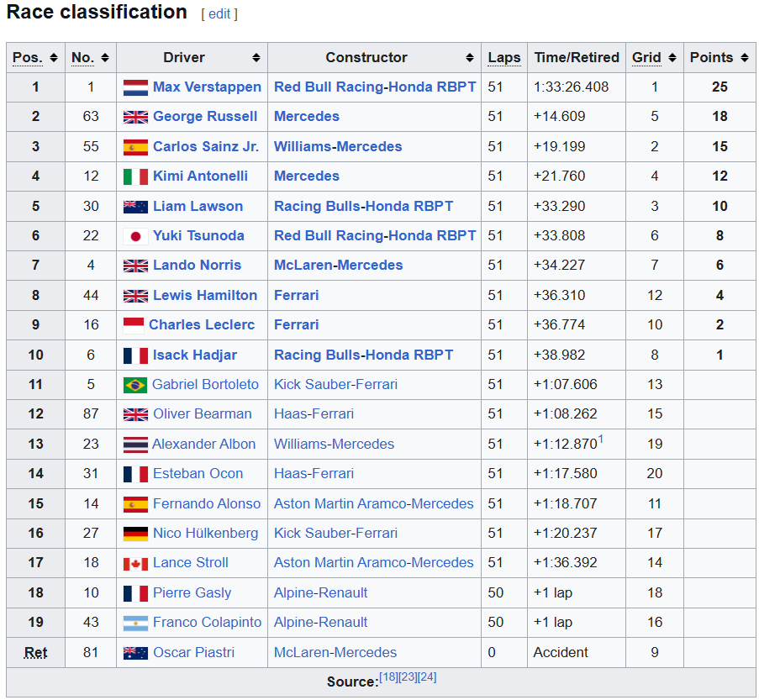
Task: Edit the Race classification section
Action: 219,14
